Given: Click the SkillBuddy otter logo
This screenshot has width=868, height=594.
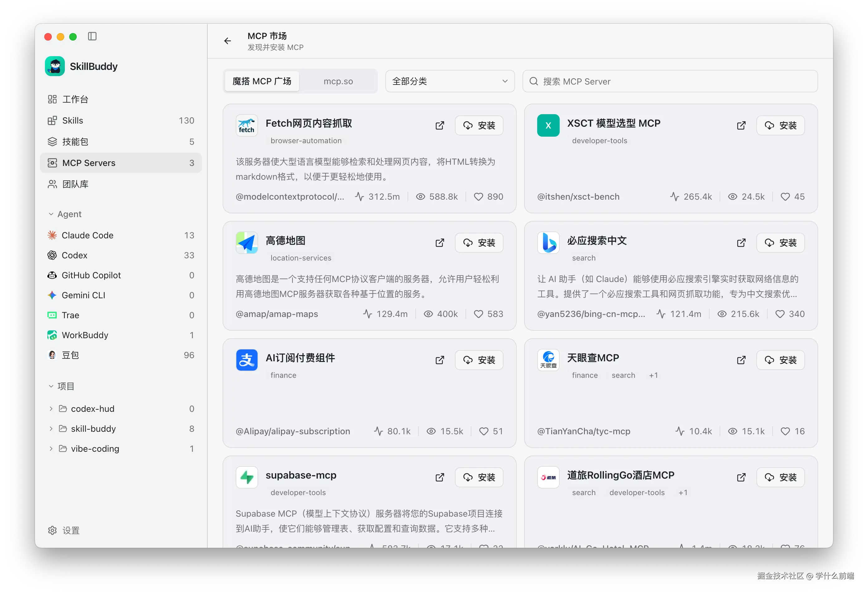Looking at the screenshot, I should coord(55,66).
